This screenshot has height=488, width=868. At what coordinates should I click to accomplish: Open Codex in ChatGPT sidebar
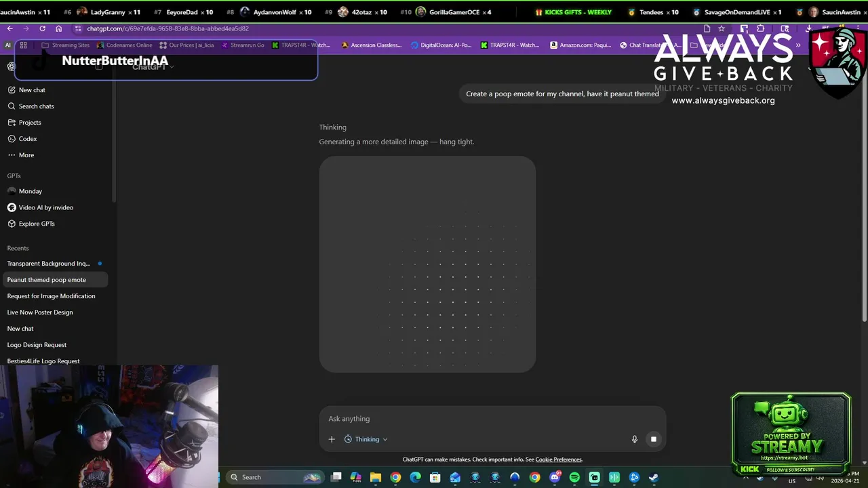tap(22, 139)
